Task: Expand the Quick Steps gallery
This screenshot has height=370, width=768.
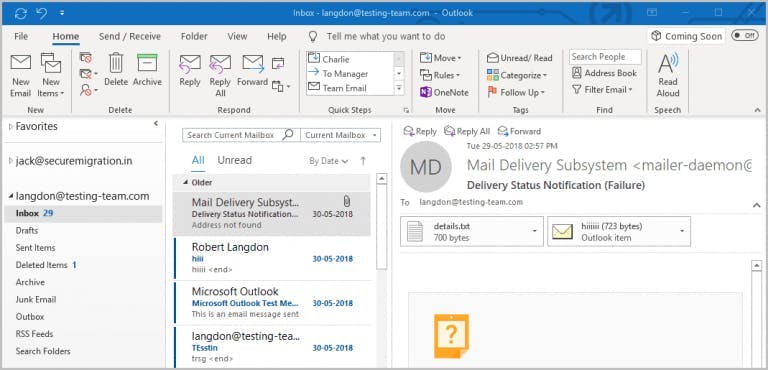Action: click(x=399, y=88)
